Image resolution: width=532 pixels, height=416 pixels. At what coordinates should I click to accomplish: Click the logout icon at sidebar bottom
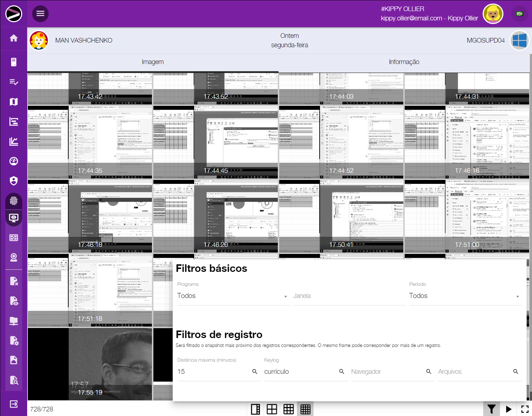tap(14, 404)
